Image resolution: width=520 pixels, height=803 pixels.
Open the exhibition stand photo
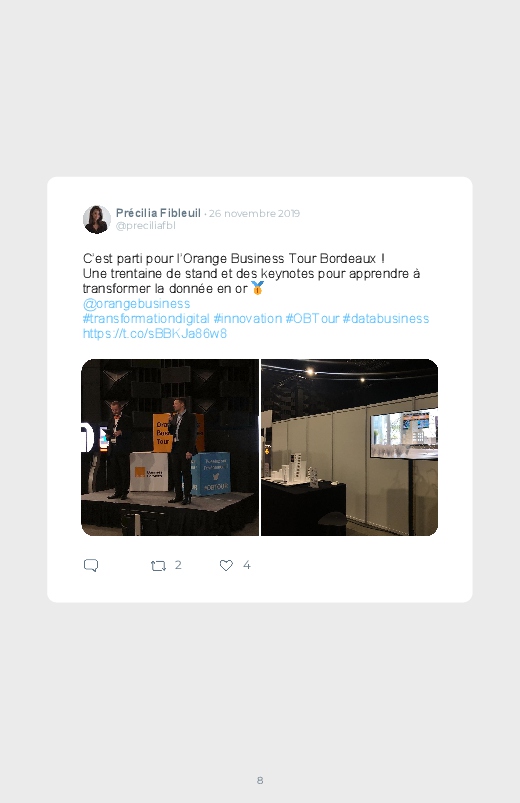pyautogui.click(x=349, y=448)
